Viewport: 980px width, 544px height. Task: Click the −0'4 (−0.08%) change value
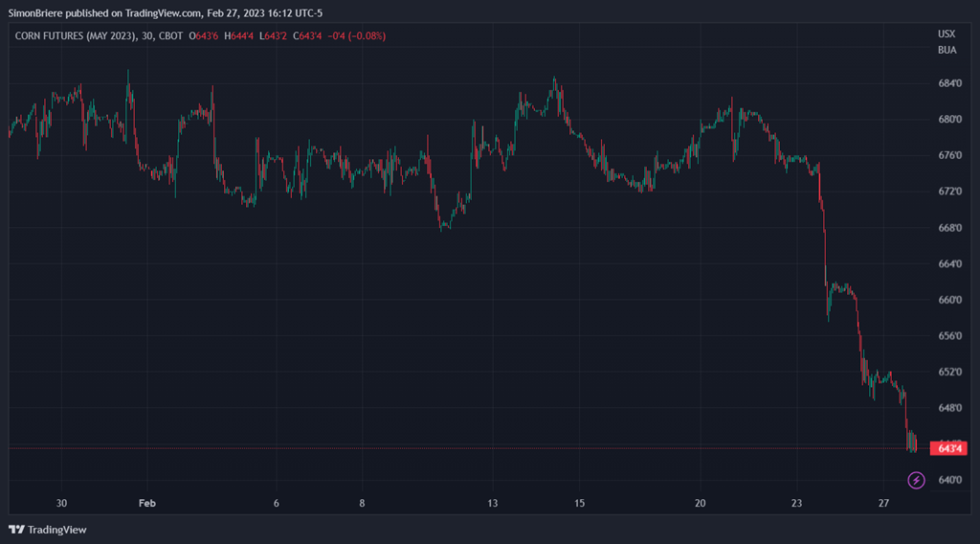(x=357, y=35)
